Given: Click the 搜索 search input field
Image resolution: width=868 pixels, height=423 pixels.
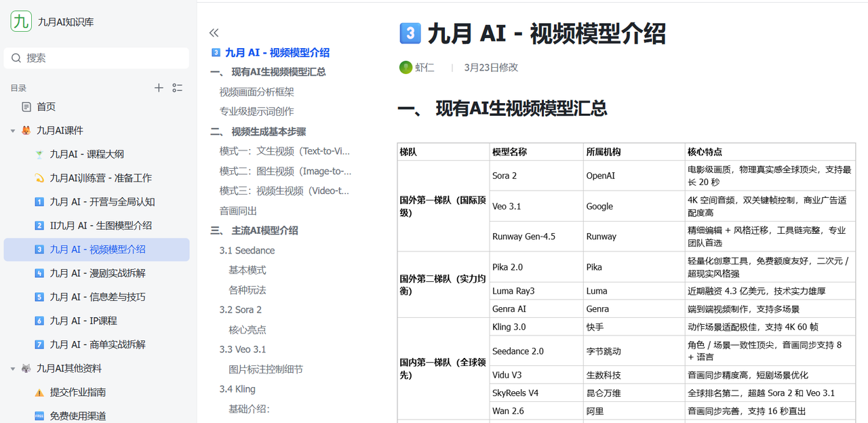Looking at the screenshot, I should click(96, 58).
